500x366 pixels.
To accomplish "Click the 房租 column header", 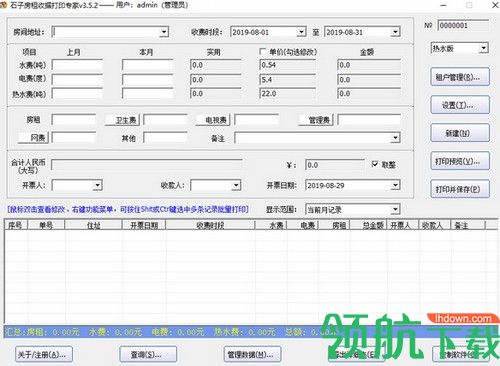I will click(334, 225).
